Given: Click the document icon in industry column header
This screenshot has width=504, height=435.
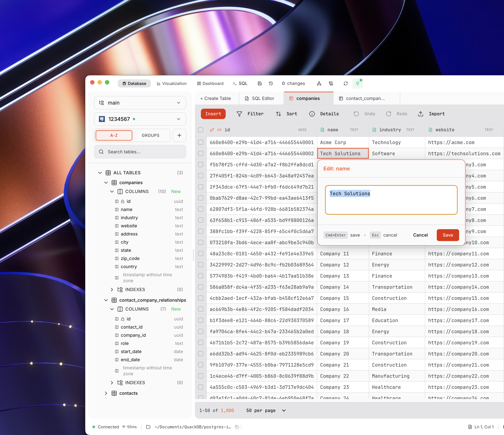Looking at the screenshot, I should coord(374,130).
